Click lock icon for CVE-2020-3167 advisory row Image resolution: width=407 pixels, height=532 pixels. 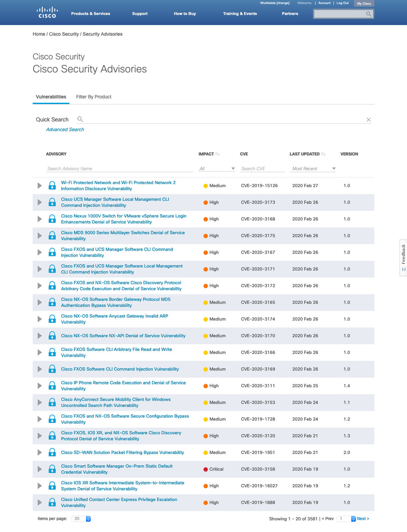click(x=52, y=252)
